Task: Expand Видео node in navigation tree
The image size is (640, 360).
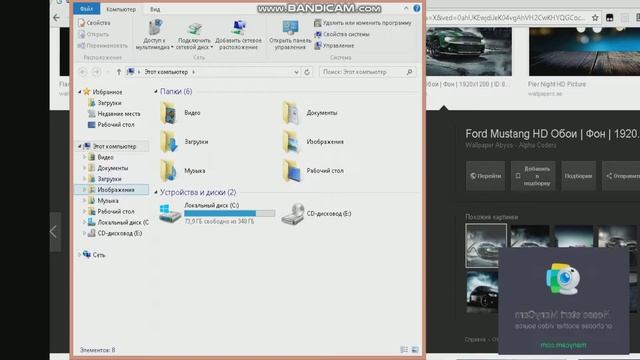Action: click(84, 157)
